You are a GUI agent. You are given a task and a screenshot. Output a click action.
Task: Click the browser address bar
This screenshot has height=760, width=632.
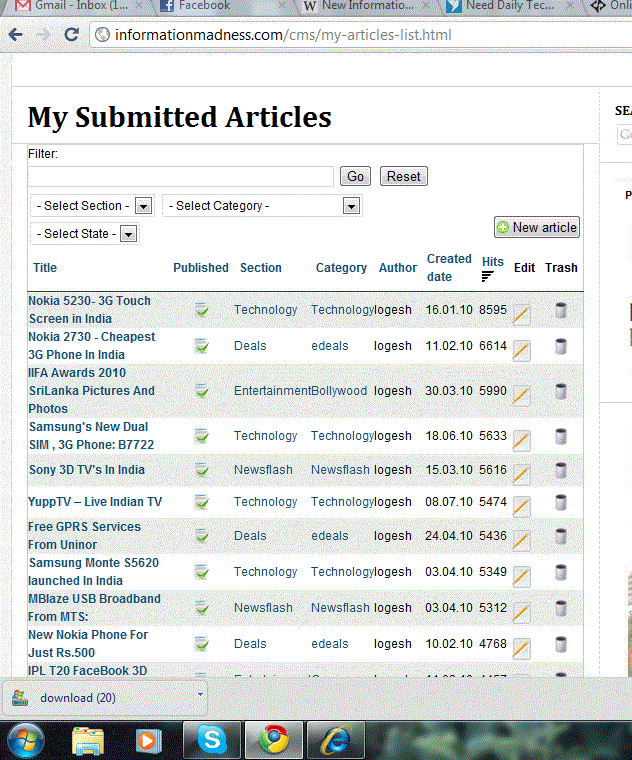(x=359, y=35)
